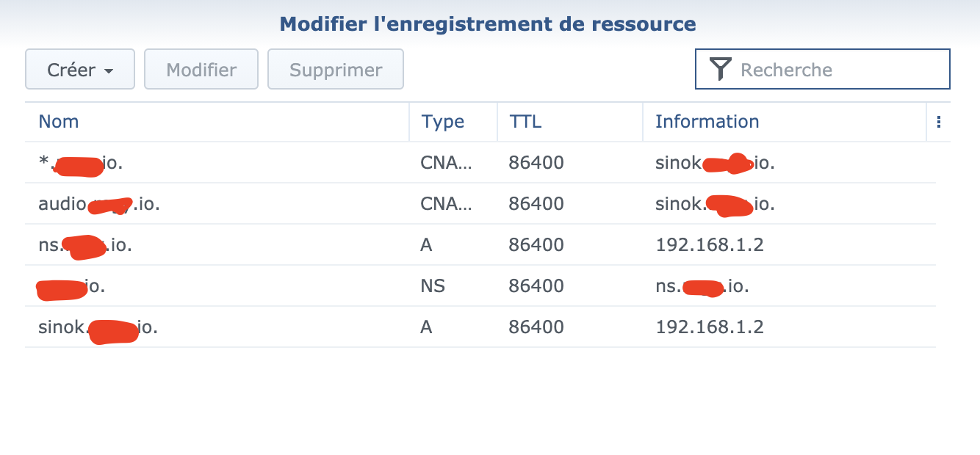Sort by the Information column header
The image size is (980, 455).
(707, 122)
